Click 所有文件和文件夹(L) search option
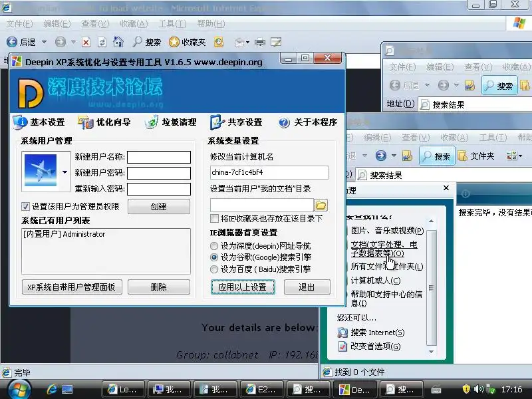Screen dimensions: 532x399 [387, 267]
